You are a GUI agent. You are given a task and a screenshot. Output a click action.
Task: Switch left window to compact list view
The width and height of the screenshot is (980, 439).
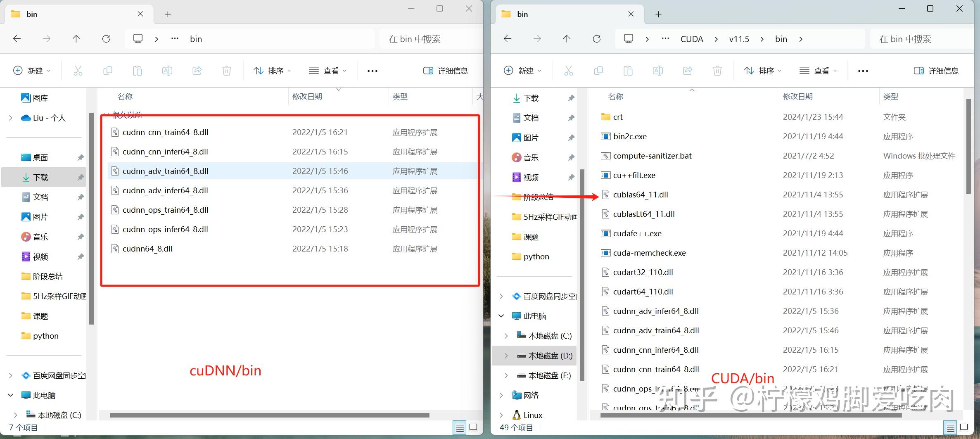point(460,427)
